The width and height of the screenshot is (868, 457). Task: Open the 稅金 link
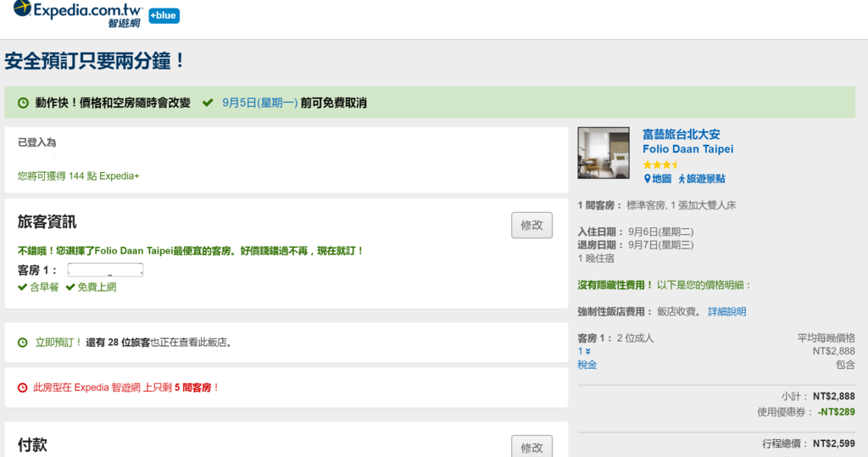click(x=587, y=365)
